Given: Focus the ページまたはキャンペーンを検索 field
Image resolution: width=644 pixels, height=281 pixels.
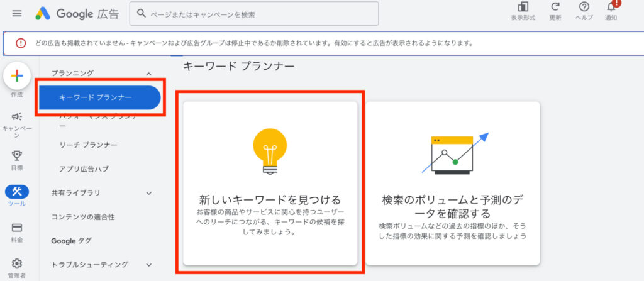Looking at the screenshot, I should 254,14.
